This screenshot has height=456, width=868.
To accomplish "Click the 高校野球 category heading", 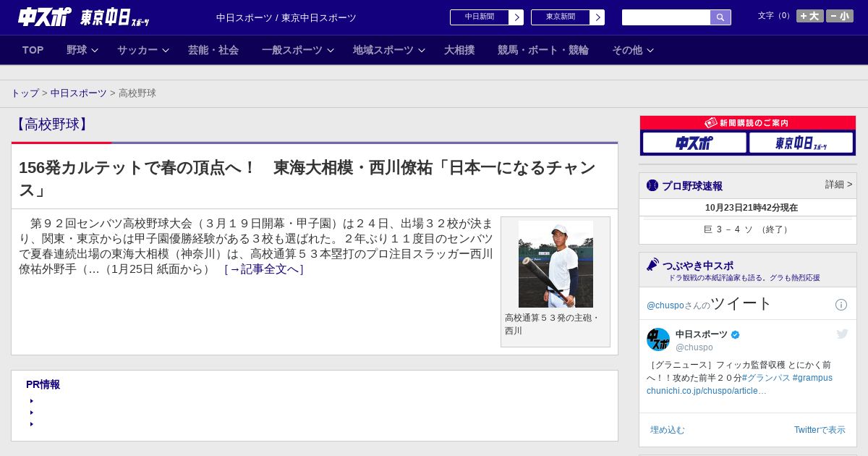I will click(51, 124).
